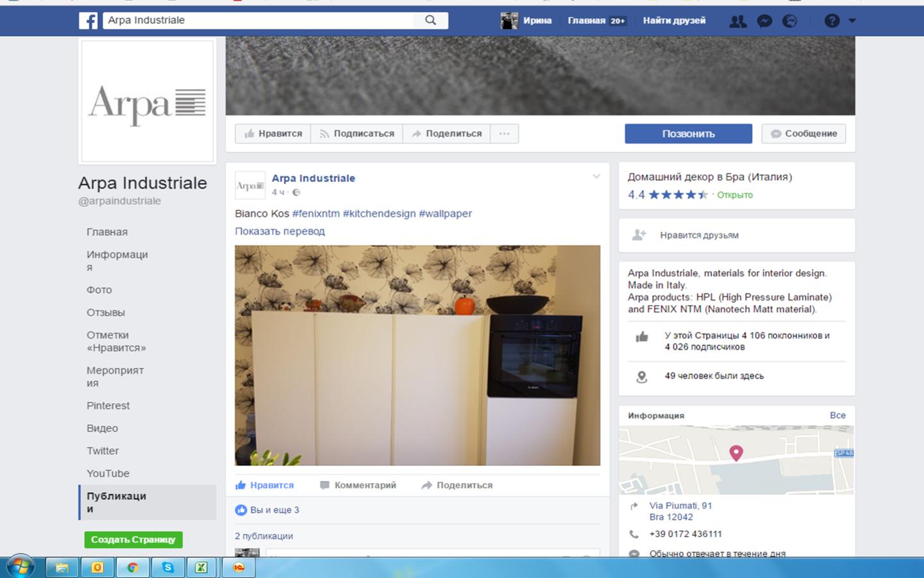
Task: Open the location map preview
Action: click(736, 460)
